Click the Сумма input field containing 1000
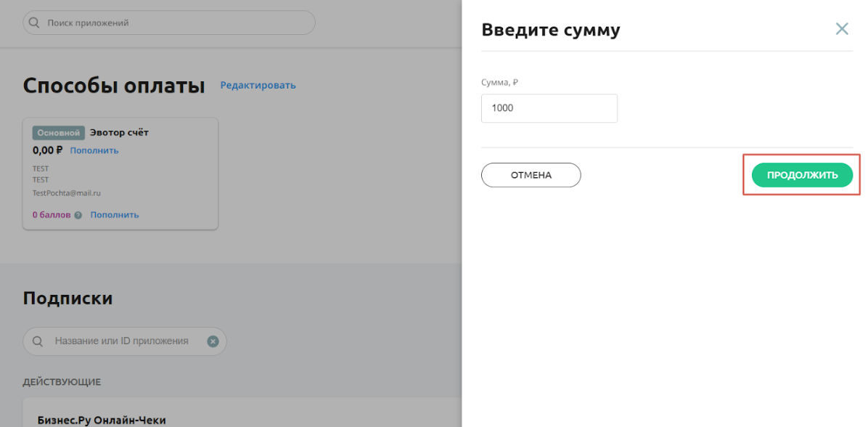 [549, 108]
